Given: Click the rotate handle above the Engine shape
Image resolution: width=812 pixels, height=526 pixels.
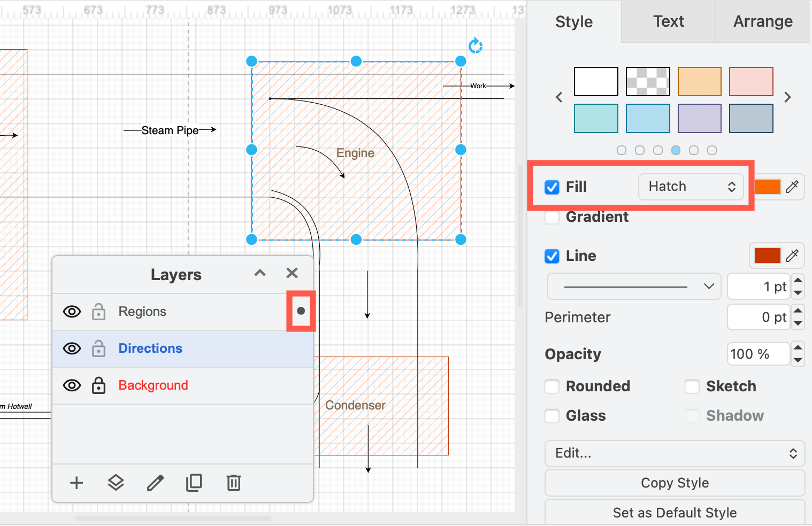Looking at the screenshot, I should click(x=475, y=46).
